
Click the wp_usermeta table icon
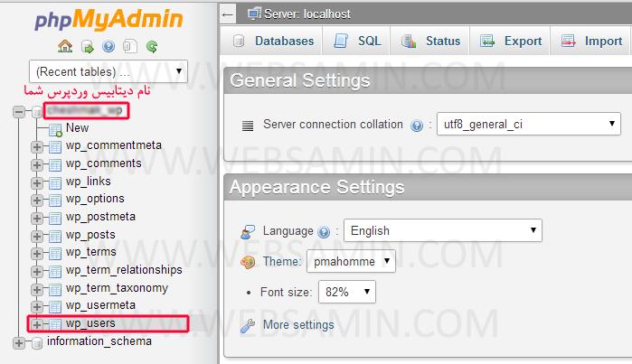(55, 307)
